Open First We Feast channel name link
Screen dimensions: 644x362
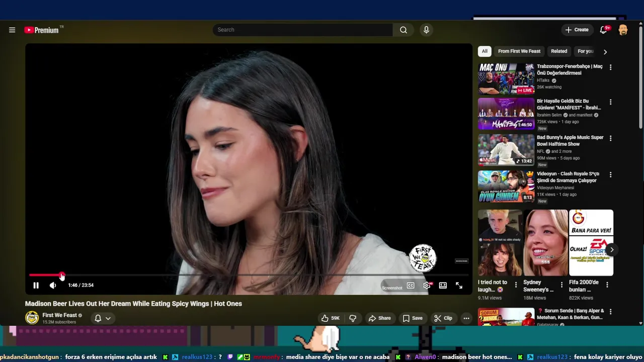tap(59, 315)
